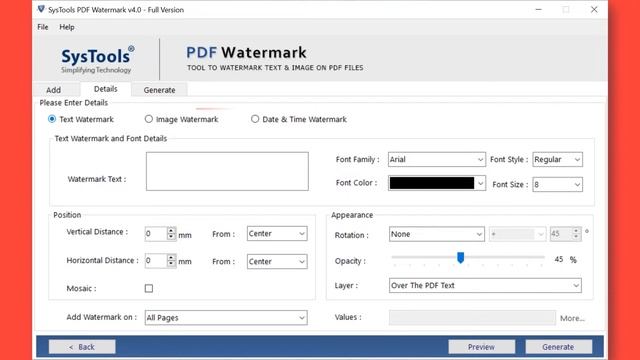Click the disabled rotation direction dropdown

517,234
